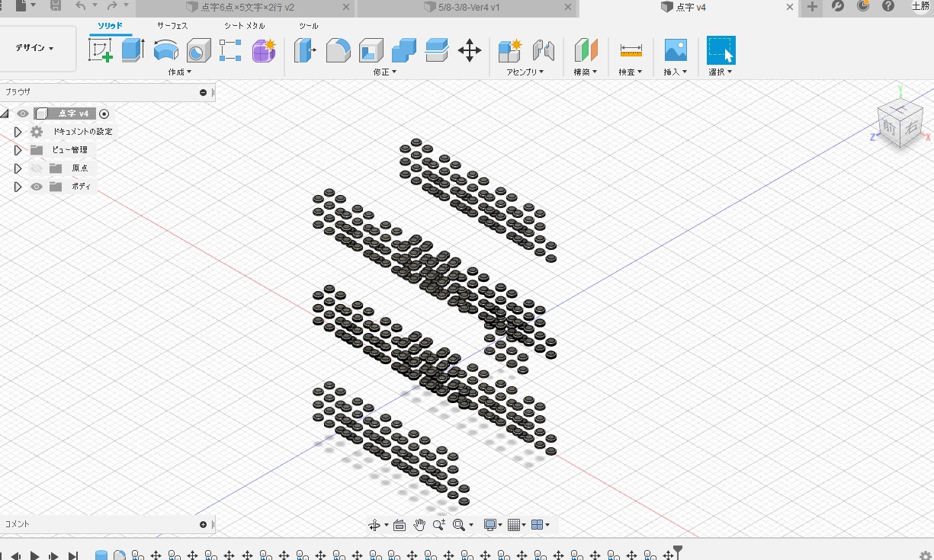The height and width of the screenshot is (560, 934).
Task: Select the Press Pull tool
Action: coord(305,51)
